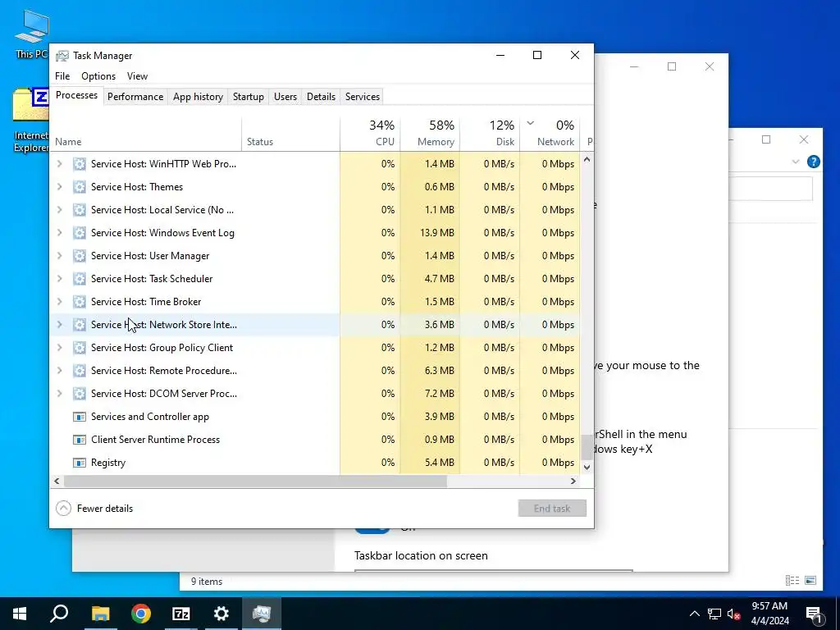Expand Service Host: Windows Event Log row
Viewport: 840px width, 630px height.
click(x=59, y=233)
